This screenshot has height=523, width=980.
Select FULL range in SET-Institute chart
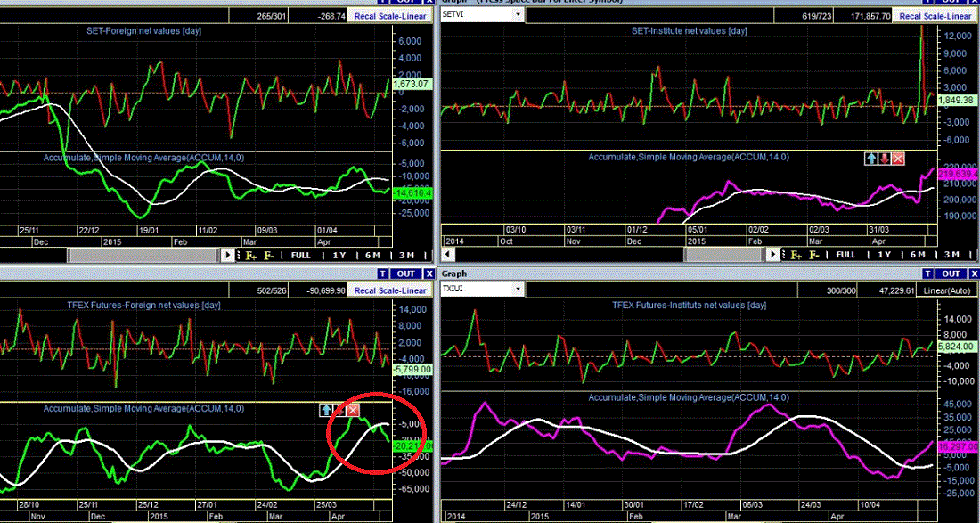845,254
